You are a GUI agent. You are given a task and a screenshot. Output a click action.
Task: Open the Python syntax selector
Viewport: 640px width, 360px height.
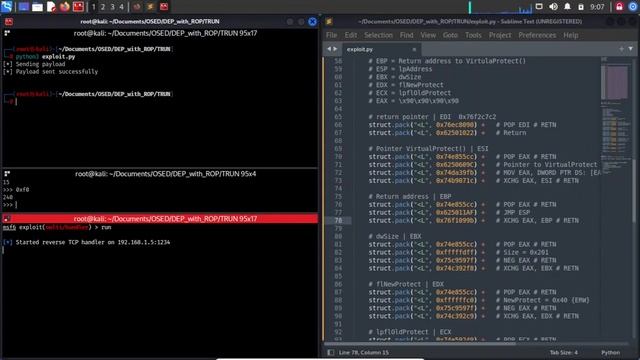click(x=610, y=352)
